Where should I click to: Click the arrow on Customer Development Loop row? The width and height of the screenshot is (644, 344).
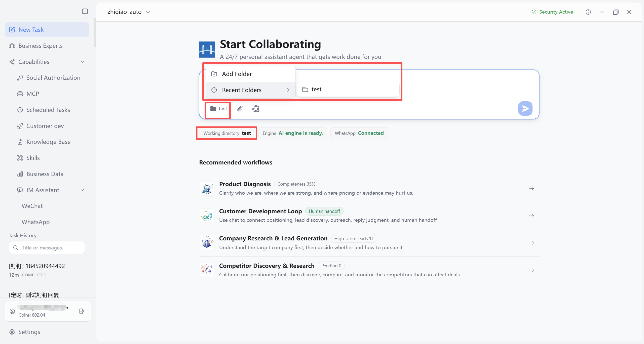(x=532, y=216)
